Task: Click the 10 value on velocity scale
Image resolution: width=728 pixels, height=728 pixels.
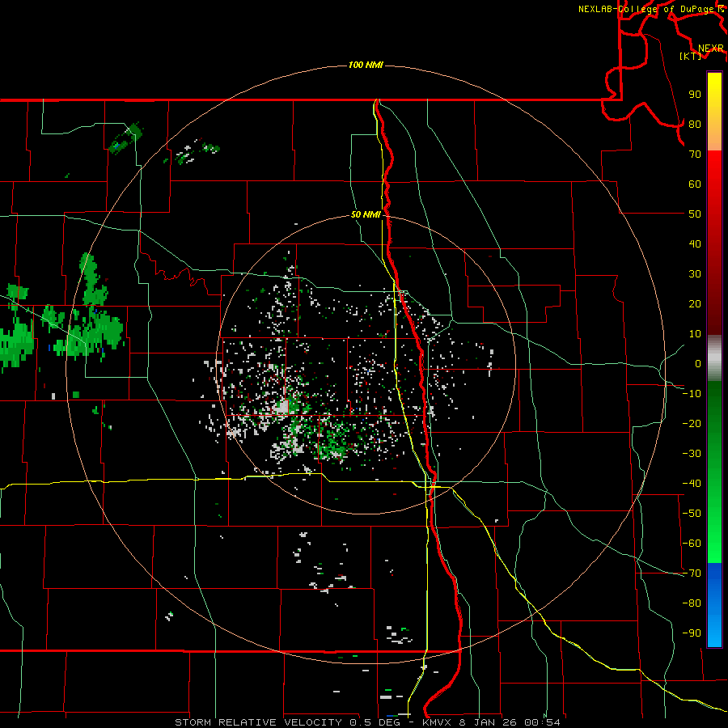Action: tap(695, 334)
